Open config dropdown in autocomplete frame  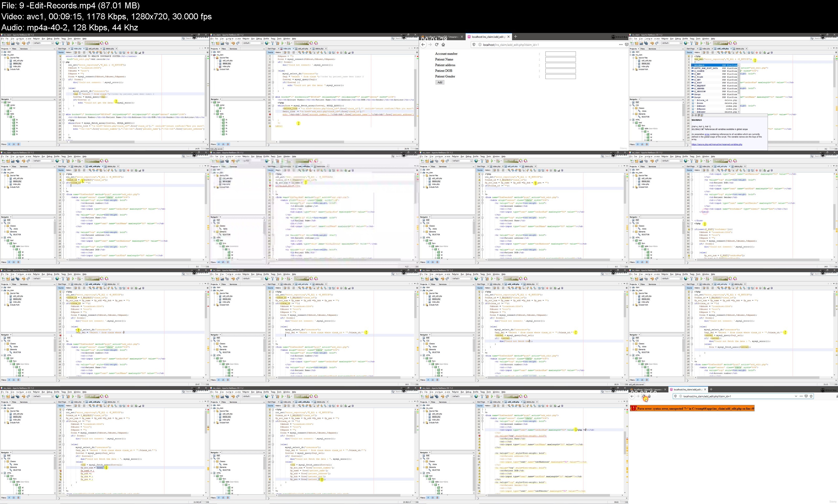click(672, 43)
